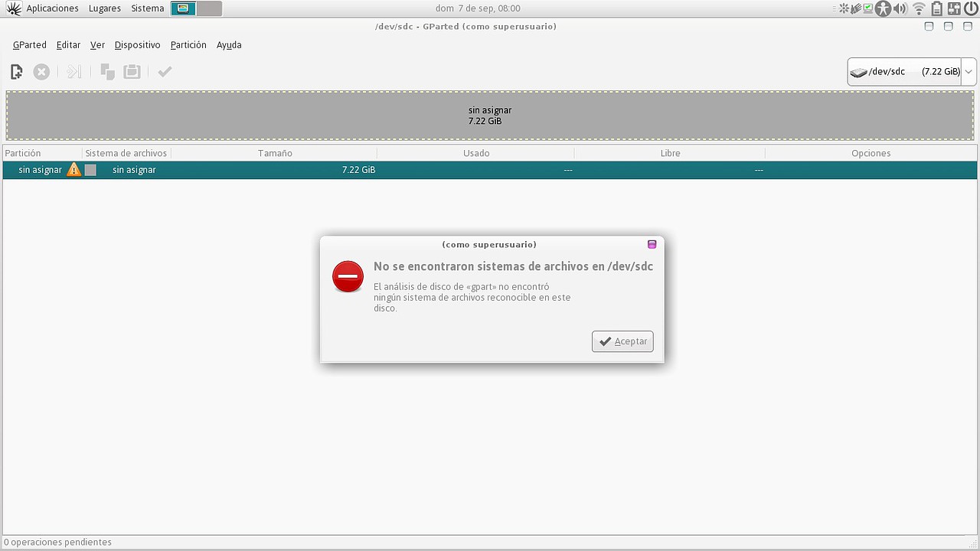980x551 pixels.
Task: Sort by the Partición column header
Action: click(42, 153)
